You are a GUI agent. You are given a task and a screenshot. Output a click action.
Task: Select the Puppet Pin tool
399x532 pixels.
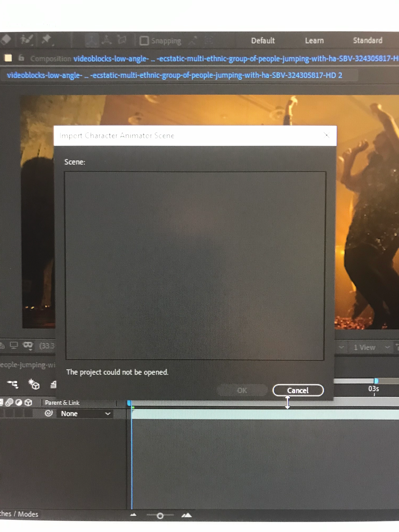(47, 39)
